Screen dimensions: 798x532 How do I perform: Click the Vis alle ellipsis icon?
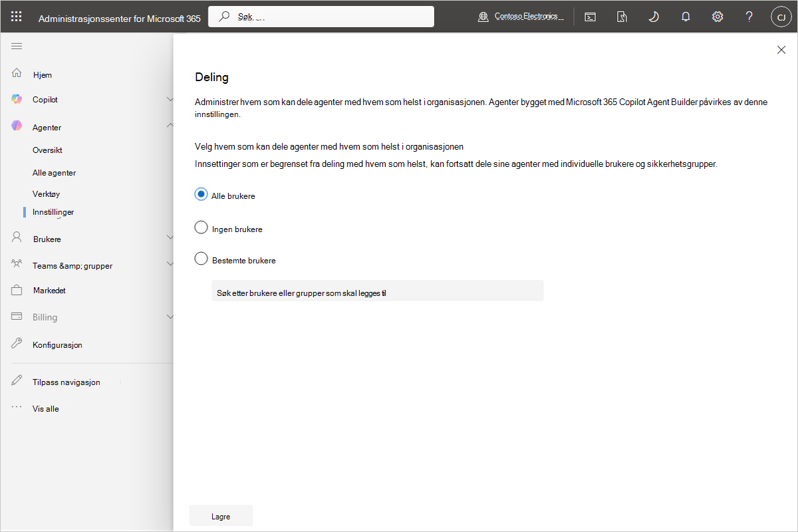tap(17, 407)
